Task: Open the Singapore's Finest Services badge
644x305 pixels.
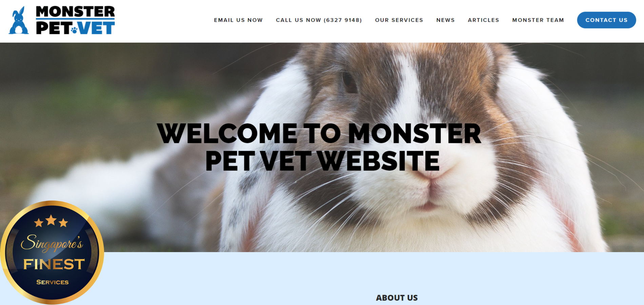Action: (x=52, y=252)
